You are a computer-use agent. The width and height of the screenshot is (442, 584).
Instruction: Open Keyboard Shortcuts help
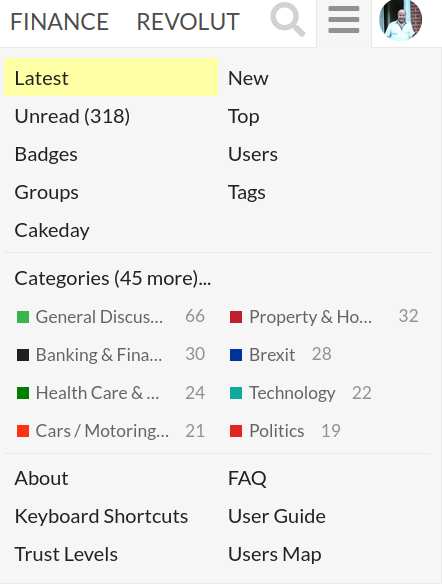pyautogui.click(x=101, y=516)
